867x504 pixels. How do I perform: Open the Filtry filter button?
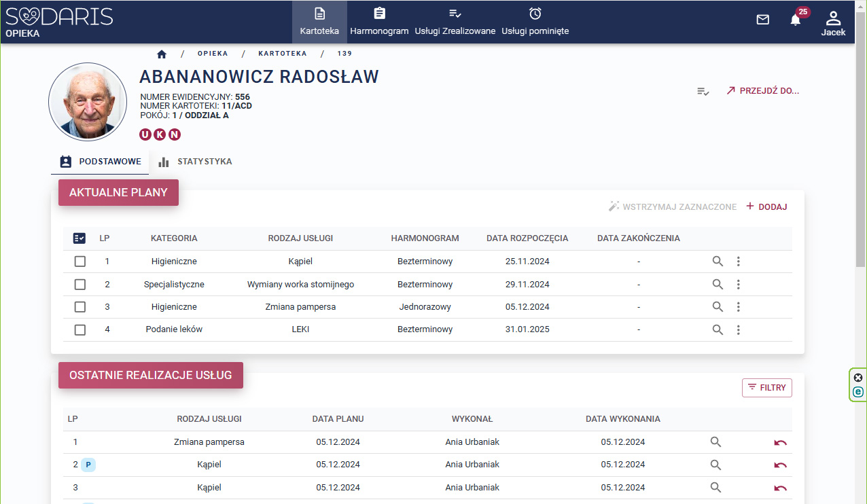click(x=766, y=388)
